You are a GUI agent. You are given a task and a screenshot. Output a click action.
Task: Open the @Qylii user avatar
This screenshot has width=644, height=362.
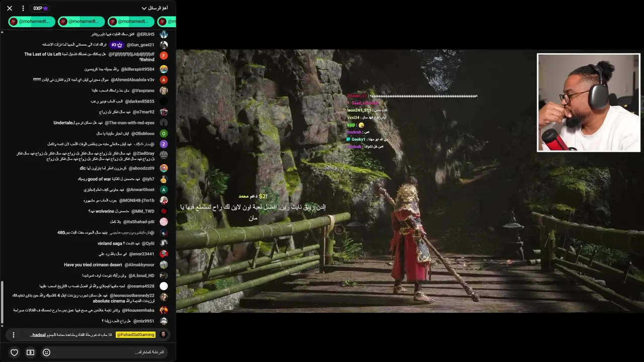(164, 243)
